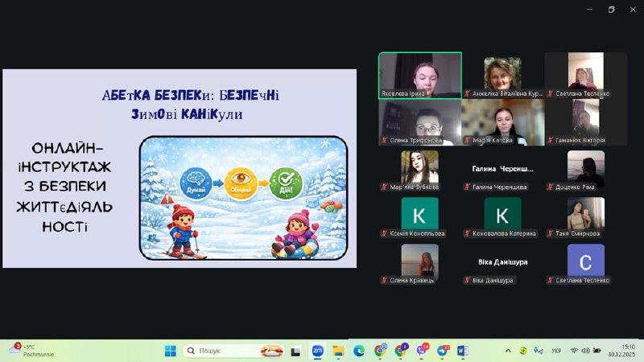Viewport: 644px width, 362px height.
Task: Click Коновалова Катерина K avatar
Action: point(502,214)
